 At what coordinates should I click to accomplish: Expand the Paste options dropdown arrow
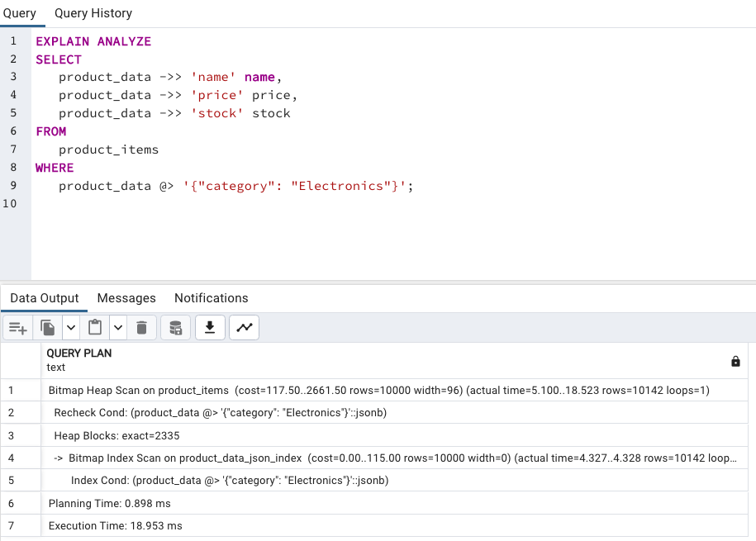click(118, 328)
